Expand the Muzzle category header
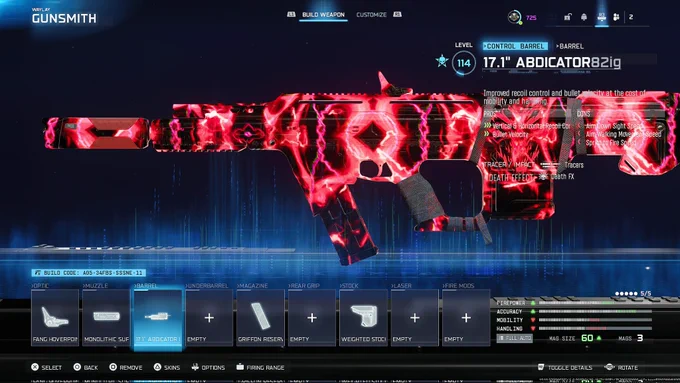The width and height of the screenshot is (680, 383). click(x=95, y=285)
